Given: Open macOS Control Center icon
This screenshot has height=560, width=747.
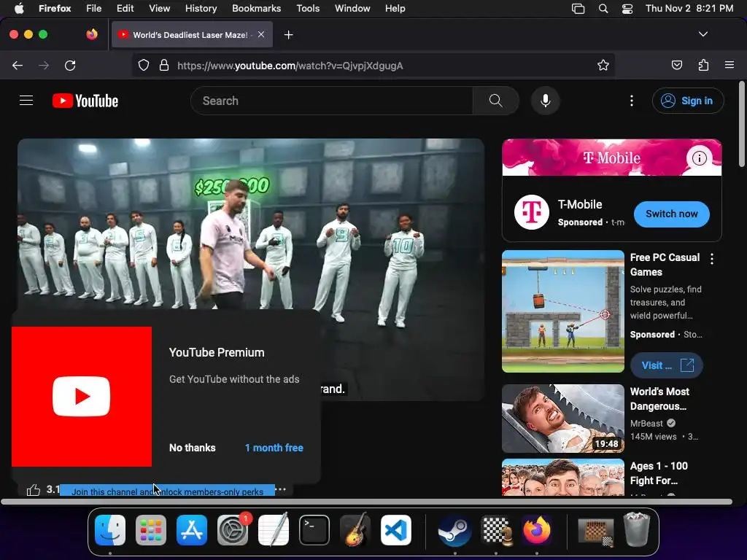Looking at the screenshot, I should (627, 9).
